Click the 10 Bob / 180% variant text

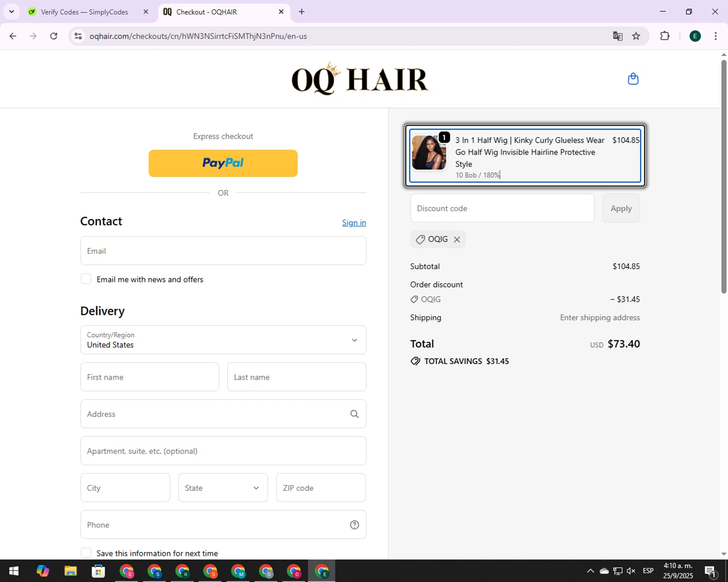[x=478, y=175]
